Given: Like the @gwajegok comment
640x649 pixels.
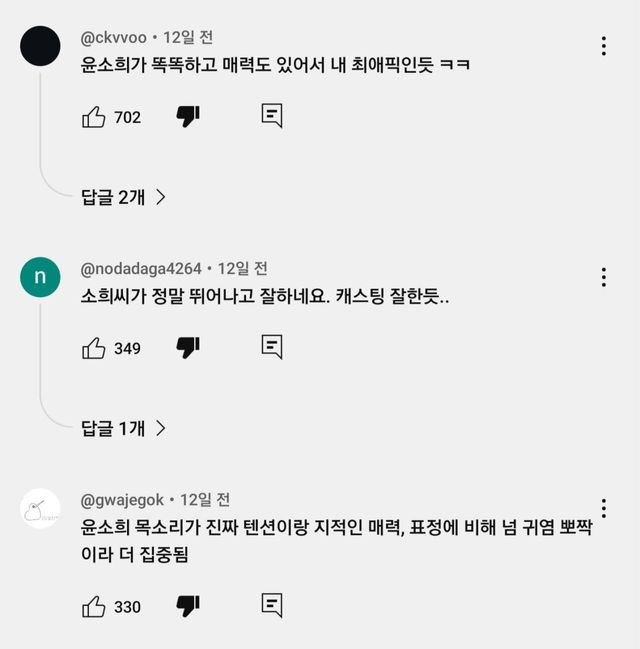Looking at the screenshot, I should click(94, 607).
